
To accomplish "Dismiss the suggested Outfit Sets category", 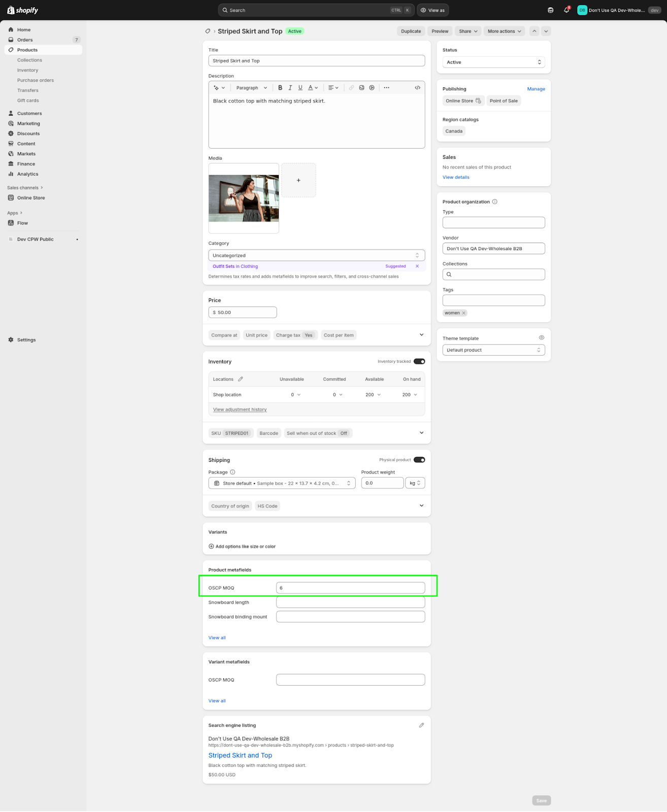I will coord(417,266).
